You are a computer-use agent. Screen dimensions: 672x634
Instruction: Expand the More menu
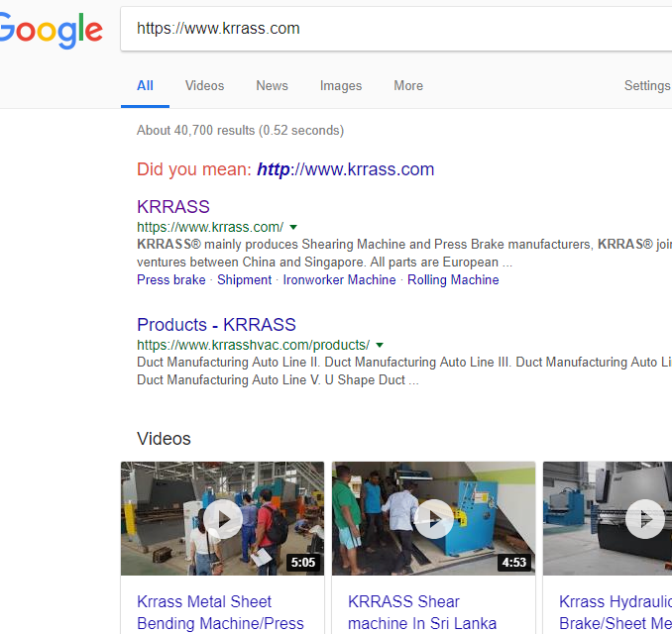click(x=408, y=85)
